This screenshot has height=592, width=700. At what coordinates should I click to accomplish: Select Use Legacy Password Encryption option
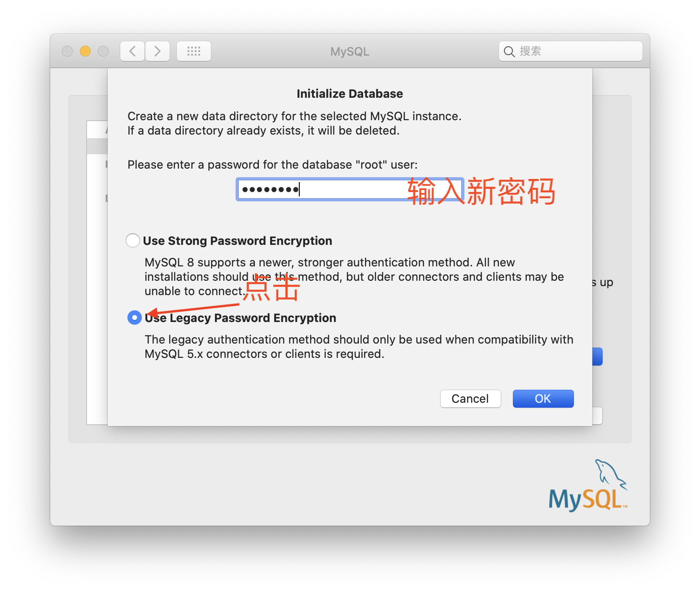point(135,318)
